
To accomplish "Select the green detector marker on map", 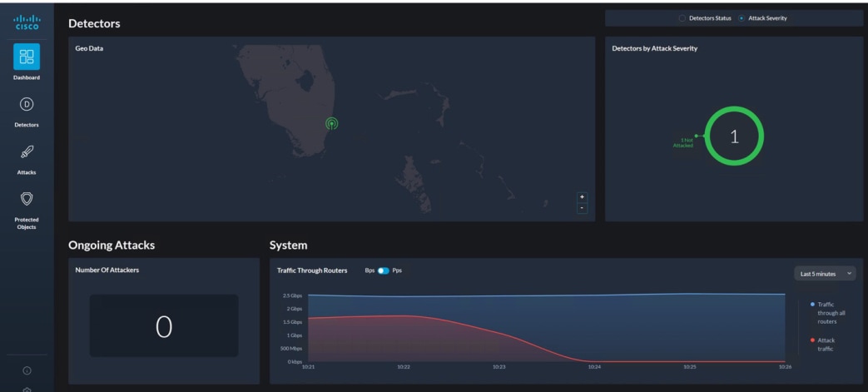I will coord(331,123).
